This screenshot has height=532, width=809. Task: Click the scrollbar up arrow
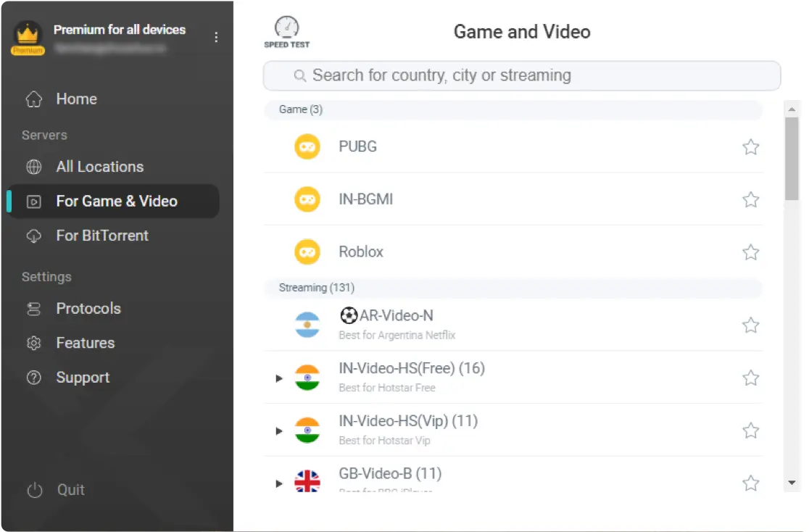[x=792, y=109]
